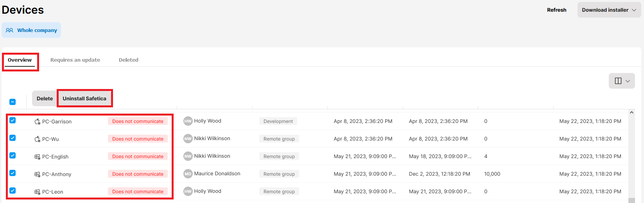Click the Uninstall Safetica button
644x203 pixels.
[x=84, y=98]
